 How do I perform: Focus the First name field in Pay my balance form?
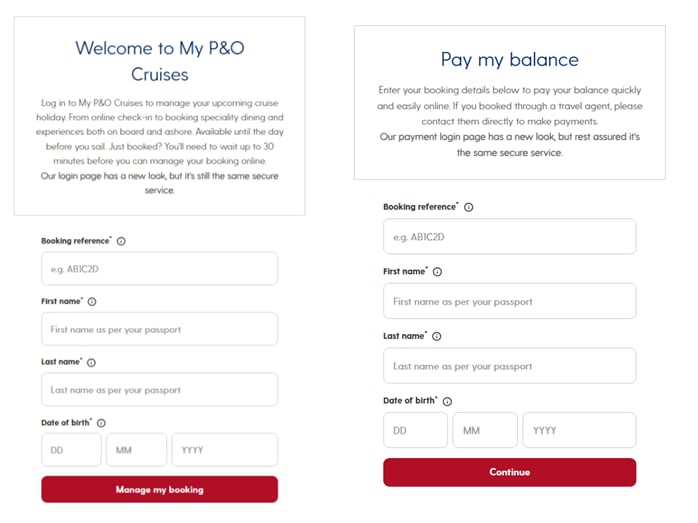[x=509, y=301]
